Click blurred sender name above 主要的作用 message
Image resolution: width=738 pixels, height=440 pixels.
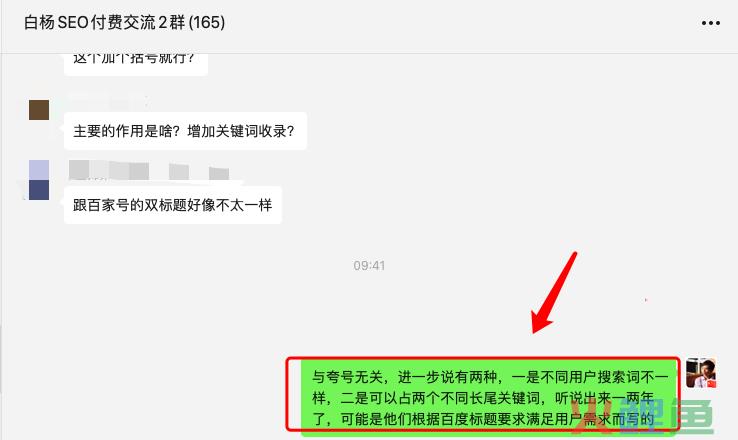point(108,101)
